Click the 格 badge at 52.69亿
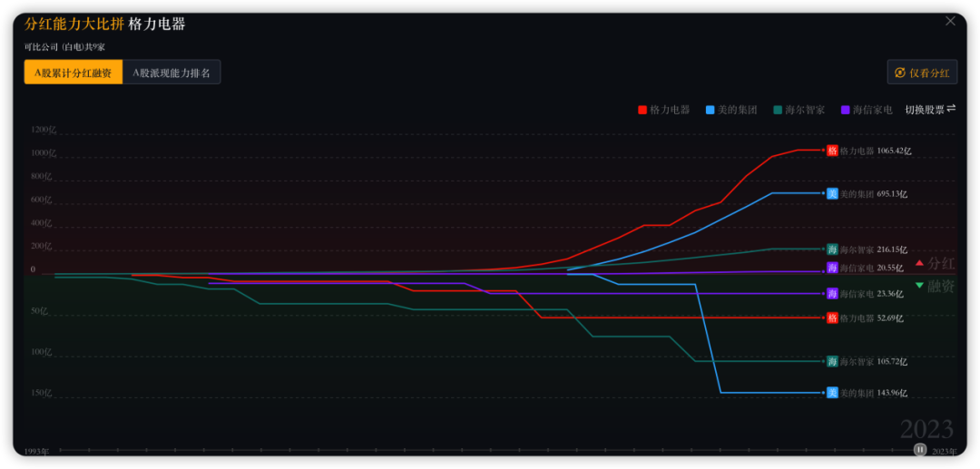This screenshot has width=980, height=469. tap(832, 318)
